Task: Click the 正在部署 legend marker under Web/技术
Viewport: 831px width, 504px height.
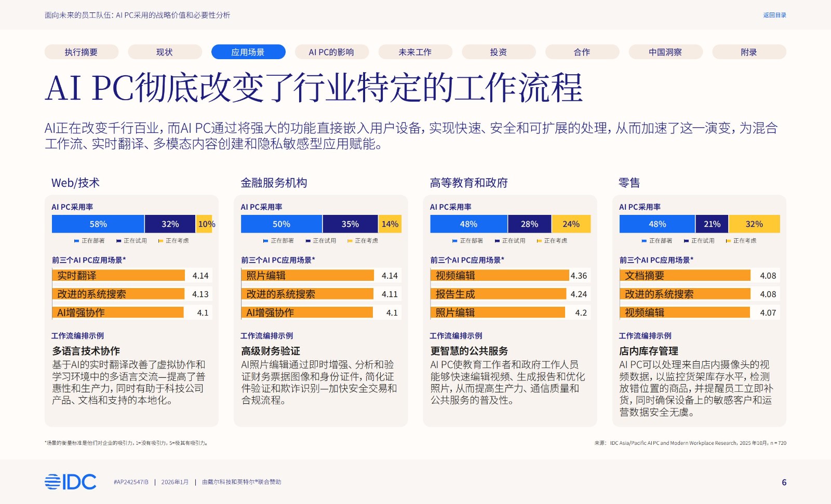Action: tap(77, 241)
